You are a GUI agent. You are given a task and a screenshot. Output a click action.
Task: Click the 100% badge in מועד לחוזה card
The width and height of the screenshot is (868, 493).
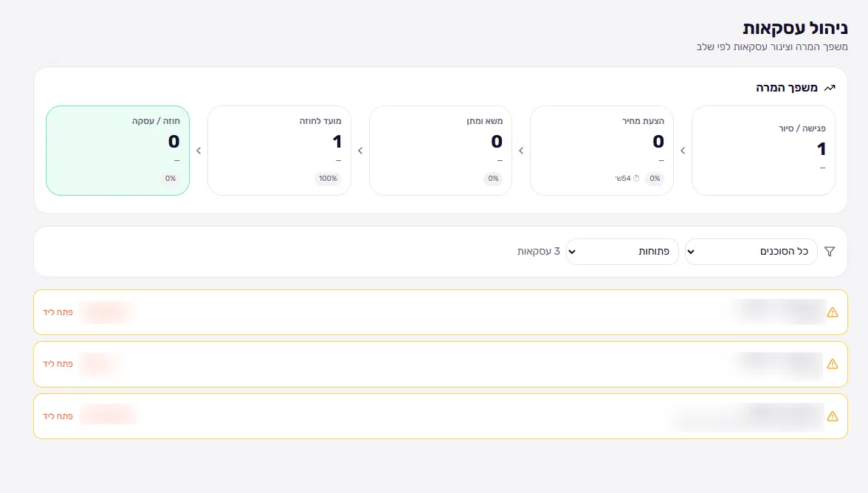coord(328,178)
